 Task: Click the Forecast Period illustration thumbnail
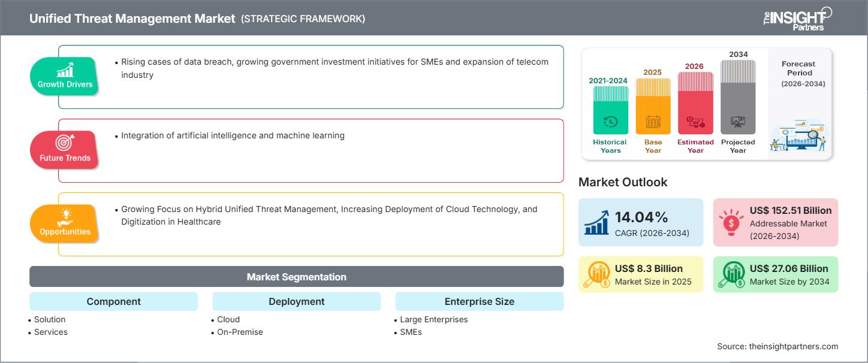point(798,135)
